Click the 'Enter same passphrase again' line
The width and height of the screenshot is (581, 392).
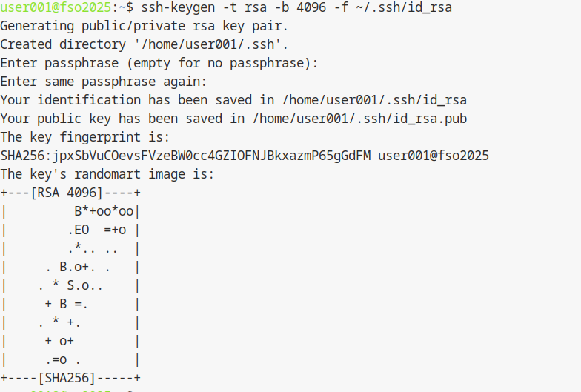click(x=104, y=82)
